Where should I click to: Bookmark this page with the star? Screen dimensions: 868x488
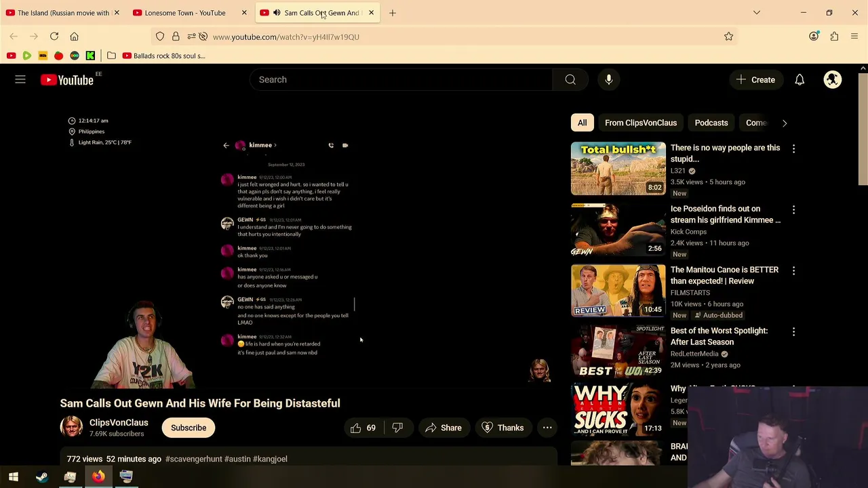(x=729, y=37)
